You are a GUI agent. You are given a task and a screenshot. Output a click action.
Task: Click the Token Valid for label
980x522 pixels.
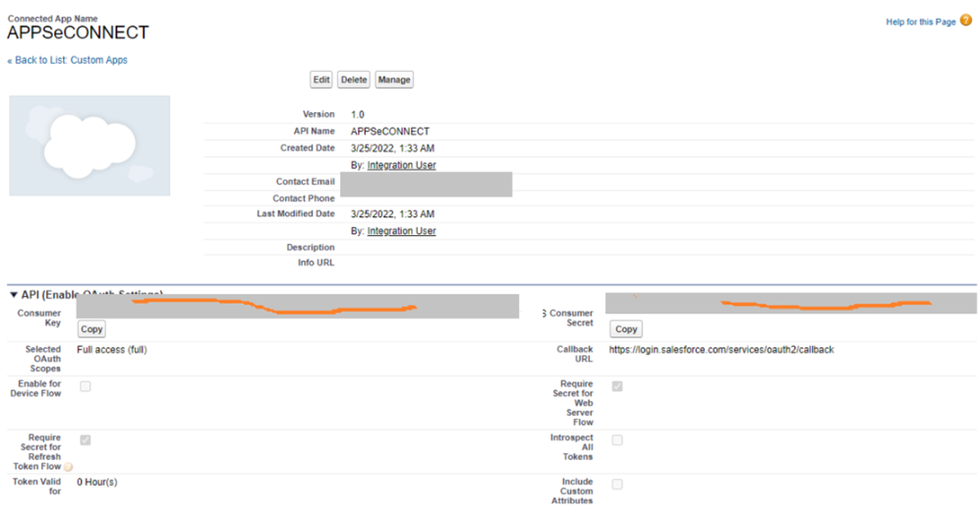37,487
